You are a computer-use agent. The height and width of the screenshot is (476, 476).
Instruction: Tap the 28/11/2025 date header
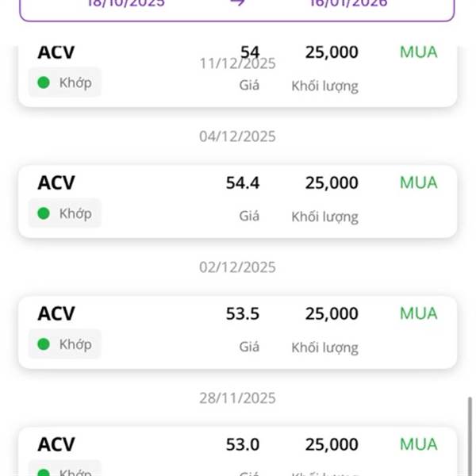point(237,397)
